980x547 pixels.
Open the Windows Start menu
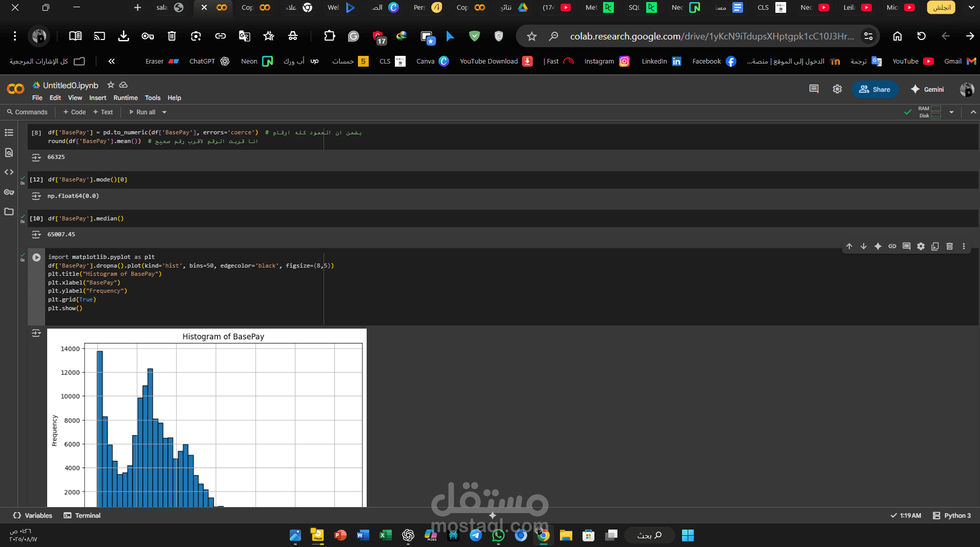[688, 535]
